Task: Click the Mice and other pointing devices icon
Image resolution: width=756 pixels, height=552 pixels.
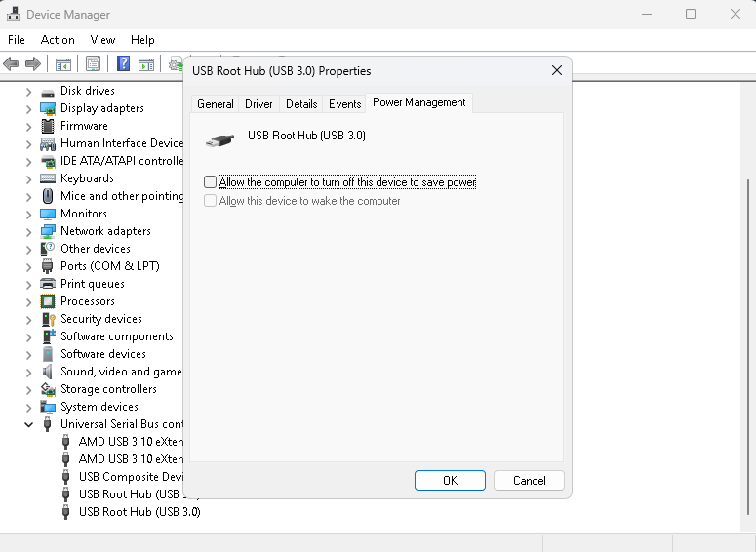Action: pyautogui.click(x=47, y=196)
